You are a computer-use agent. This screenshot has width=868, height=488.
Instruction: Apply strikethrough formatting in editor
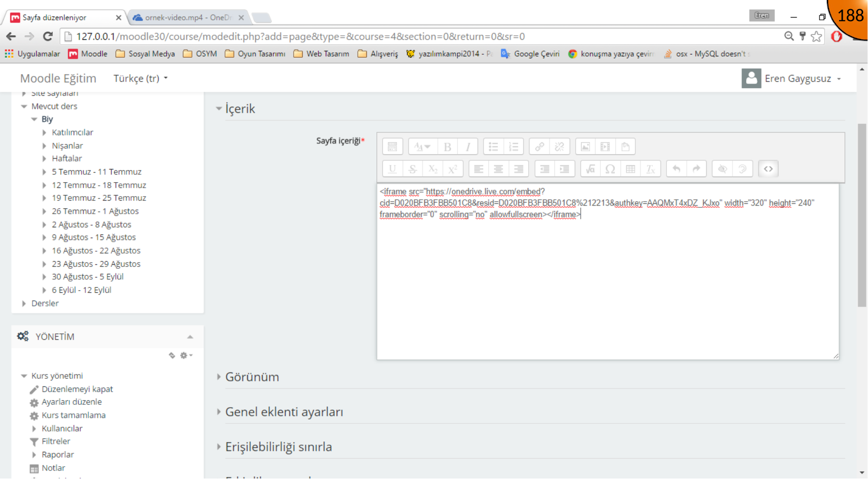coord(413,169)
